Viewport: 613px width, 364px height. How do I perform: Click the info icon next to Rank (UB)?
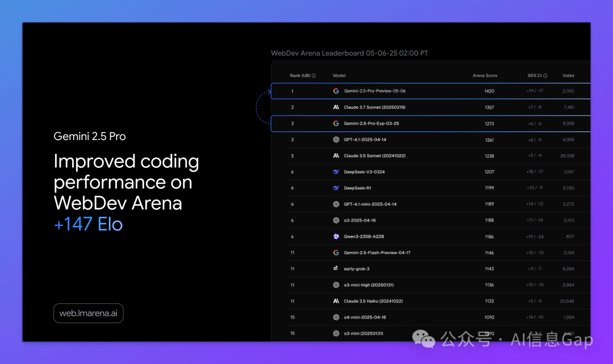click(x=313, y=76)
